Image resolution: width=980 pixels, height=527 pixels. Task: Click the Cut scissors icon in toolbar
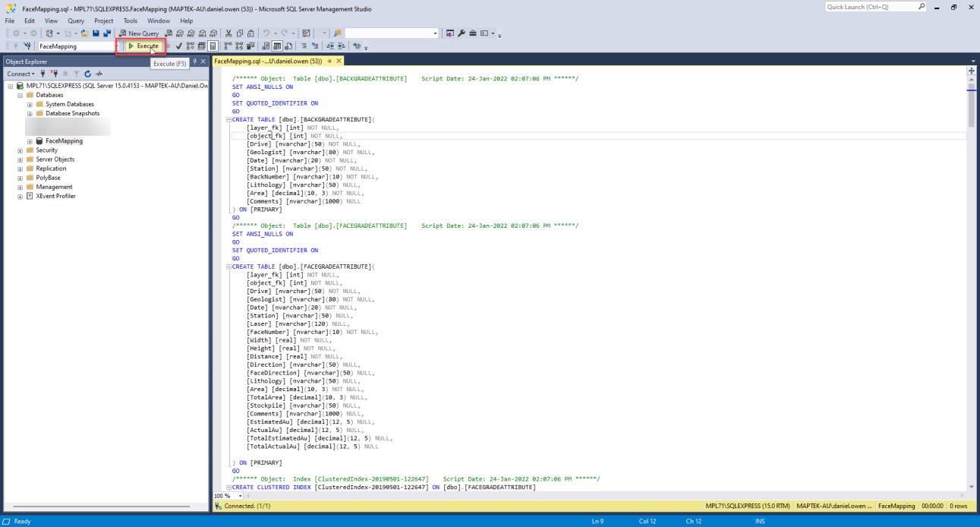[228, 33]
